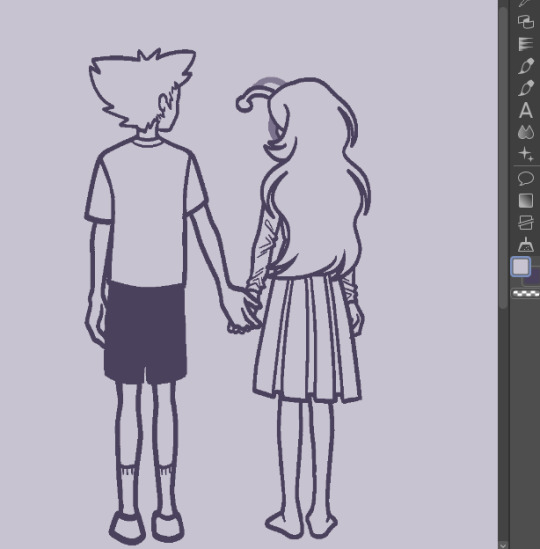Select the overlapping-layers move tool icon
The image size is (540, 549).
(526, 22)
